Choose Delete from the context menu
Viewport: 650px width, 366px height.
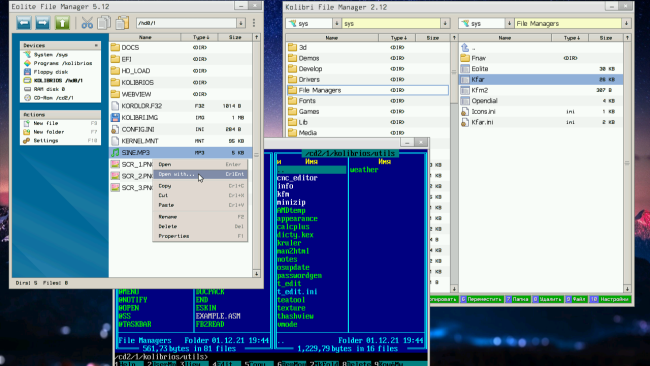[x=200, y=226]
